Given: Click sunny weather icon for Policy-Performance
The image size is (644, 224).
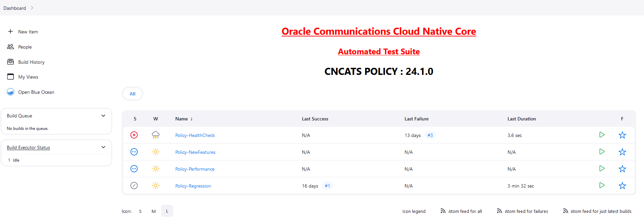Looking at the screenshot, I should 156,169.
